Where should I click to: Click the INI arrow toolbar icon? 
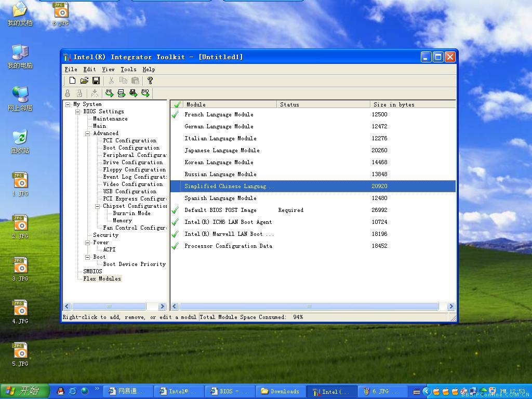pyautogui.click(x=109, y=93)
